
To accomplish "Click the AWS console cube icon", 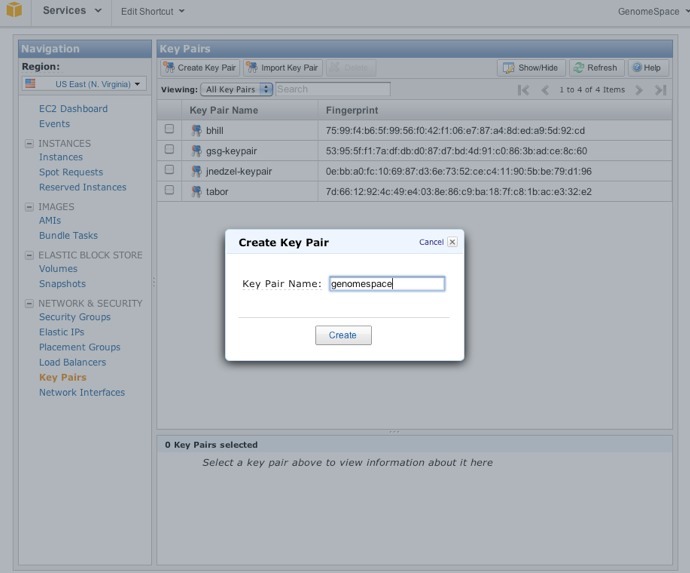I will pos(14,11).
